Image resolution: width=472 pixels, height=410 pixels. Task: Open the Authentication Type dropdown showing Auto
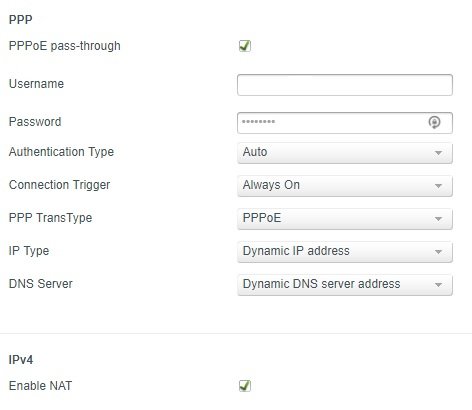pyautogui.click(x=345, y=153)
